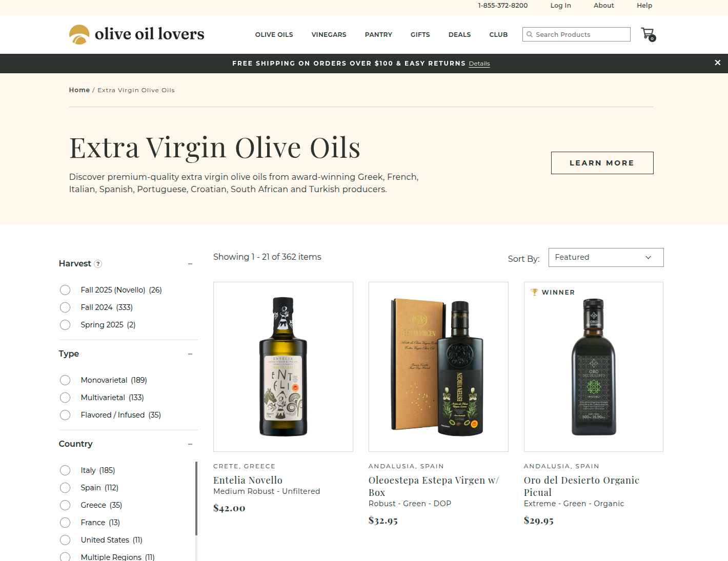Dismiss the free shipping banner

point(718,63)
